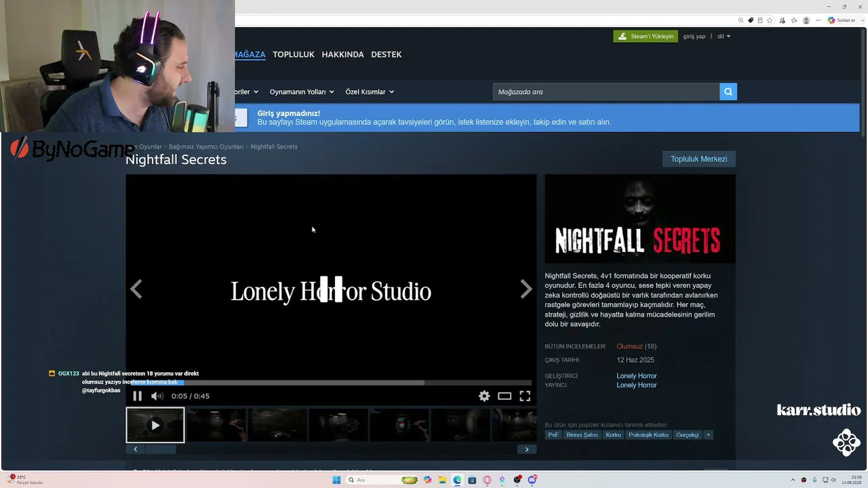Viewport: 868px width, 488px height.
Task: Open the Copilot 'Sohbet et' chat button
Action: click(842, 20)
